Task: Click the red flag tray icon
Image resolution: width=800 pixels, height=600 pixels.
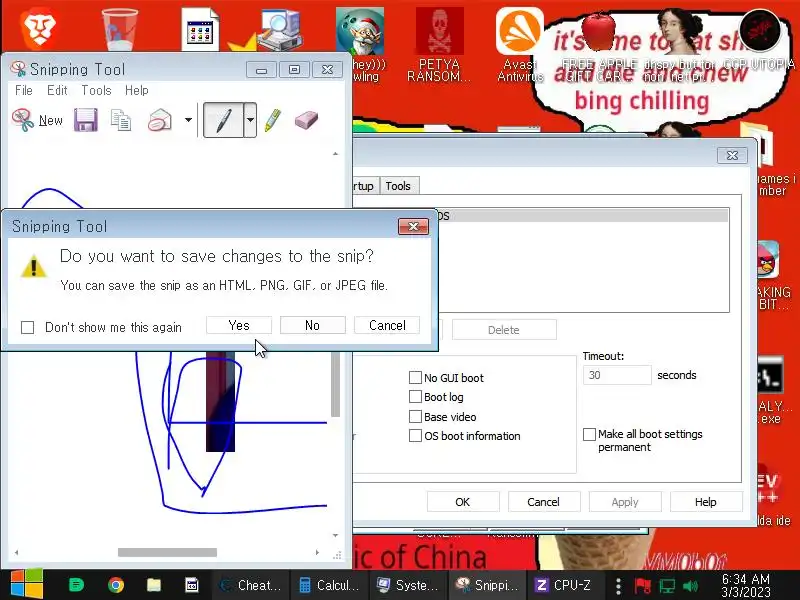Action: (x=642, y=586)
